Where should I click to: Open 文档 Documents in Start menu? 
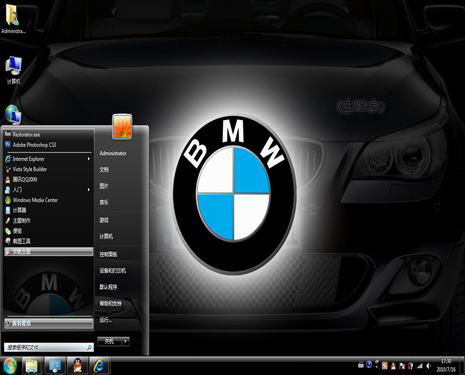click(x=104, y=170)
